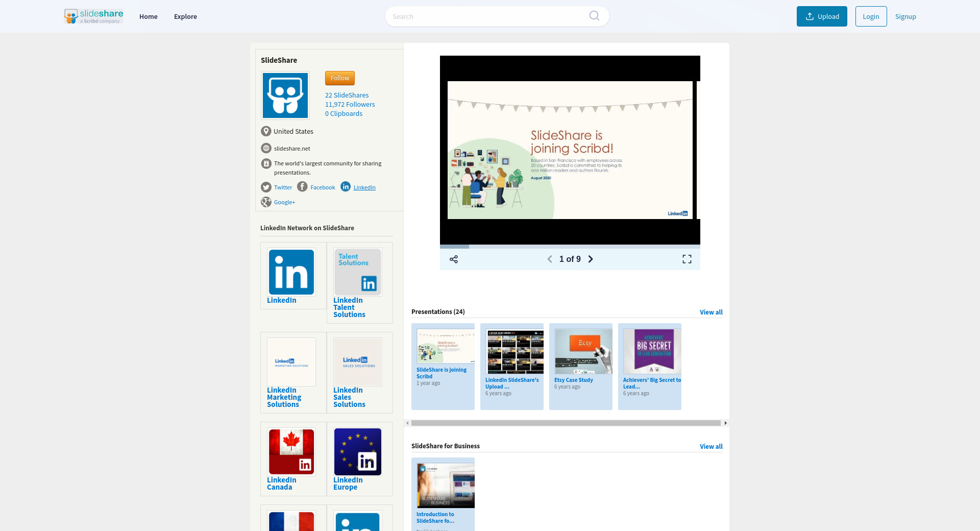Open 'LinkedIn Talent Solutions' text link
This screenshot has width=980, height=531.
(349, 307)
